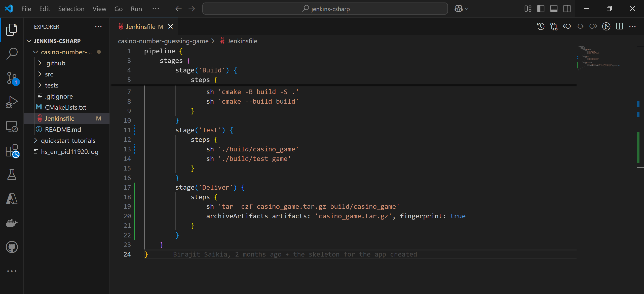Open the Go menu
The height and width of the screenshot is (294, 644).
[x=118, y=9]
